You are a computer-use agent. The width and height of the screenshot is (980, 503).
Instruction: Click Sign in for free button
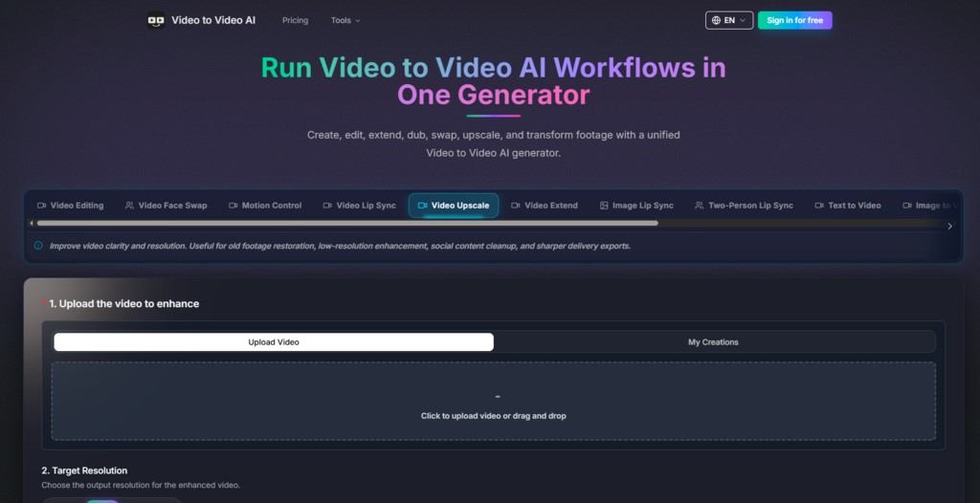pos(795,20)
